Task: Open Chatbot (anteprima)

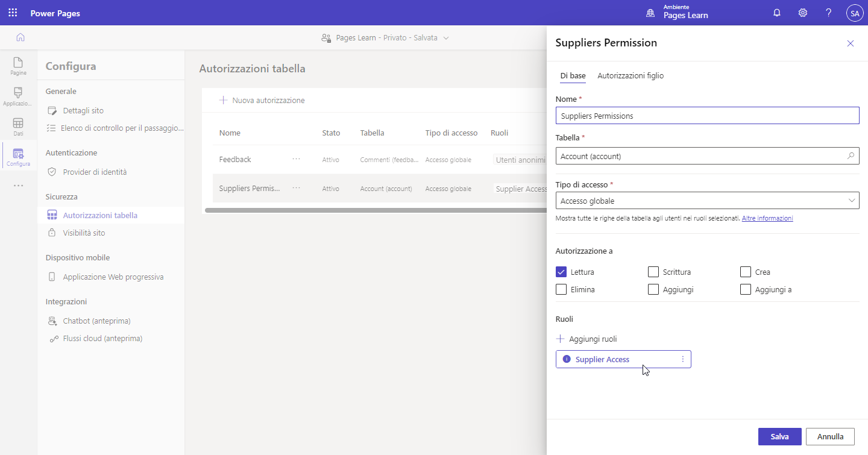Action: (96, 321)
